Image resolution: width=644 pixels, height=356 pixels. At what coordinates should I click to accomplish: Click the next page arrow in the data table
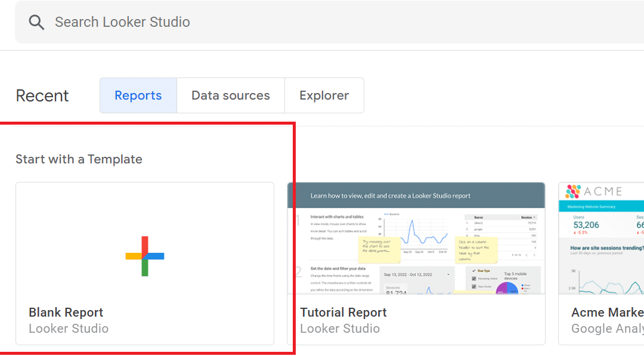(x=534, y=255)
